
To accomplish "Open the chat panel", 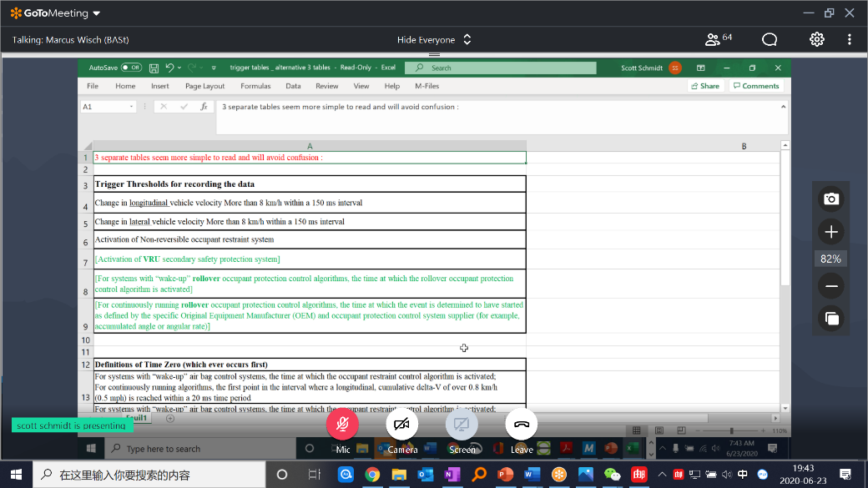I will pos(770,39).
